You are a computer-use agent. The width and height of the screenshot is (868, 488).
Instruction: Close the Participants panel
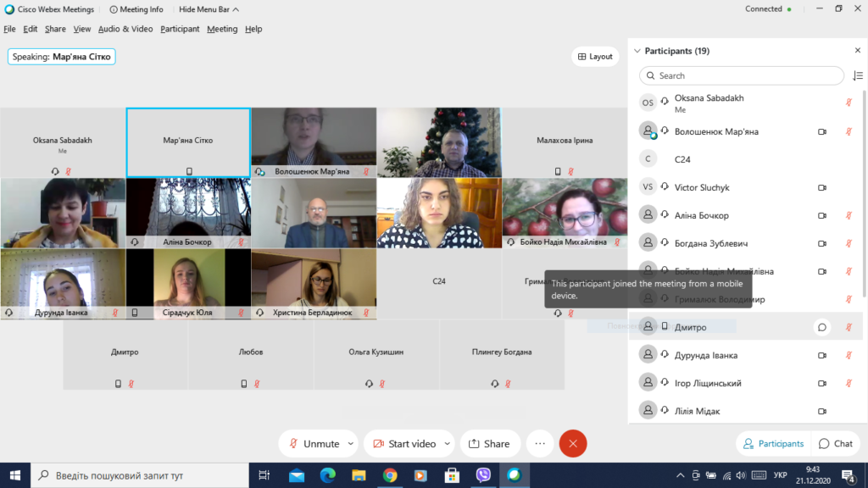(x=858, y=50)
